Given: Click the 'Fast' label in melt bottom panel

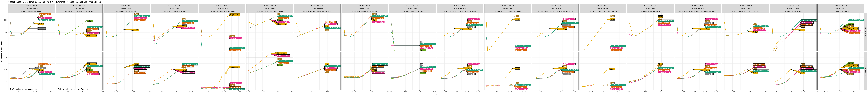Looking at the screenshot, I should click(660, 66).
